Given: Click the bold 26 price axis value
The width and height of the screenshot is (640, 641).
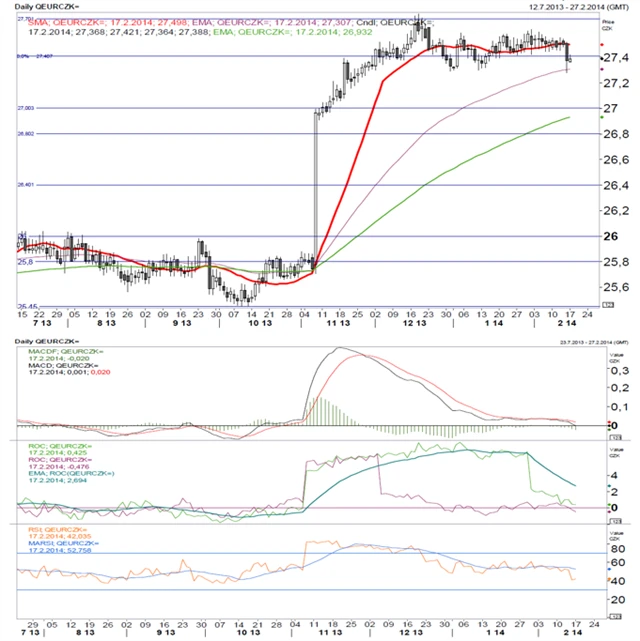Looking at the screenshot, I should 611,236.
